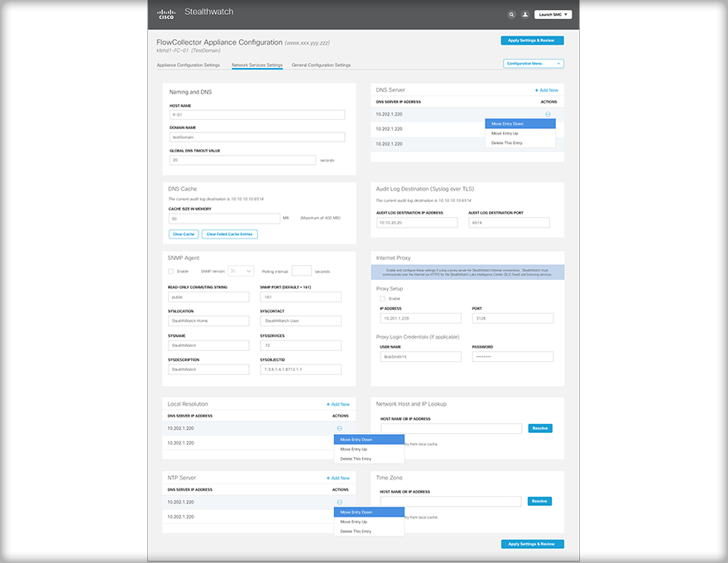Click the Domain Name input field
Screen dimensions: 728x563
(257, 137)
